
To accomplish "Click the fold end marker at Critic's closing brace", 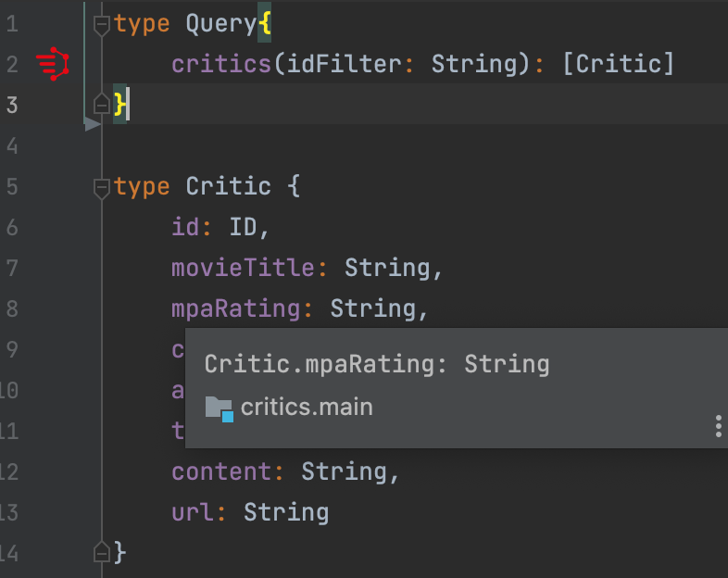I will 102,552.
